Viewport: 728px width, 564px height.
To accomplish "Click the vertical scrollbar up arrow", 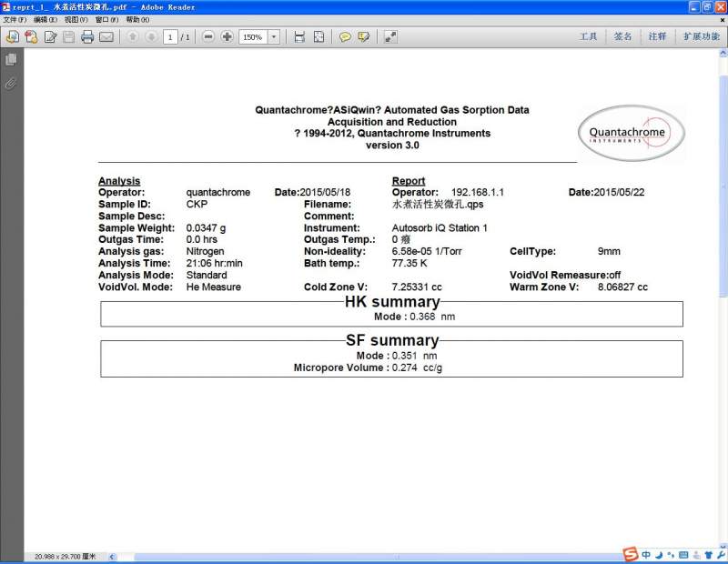I will [x=723, y=54].
